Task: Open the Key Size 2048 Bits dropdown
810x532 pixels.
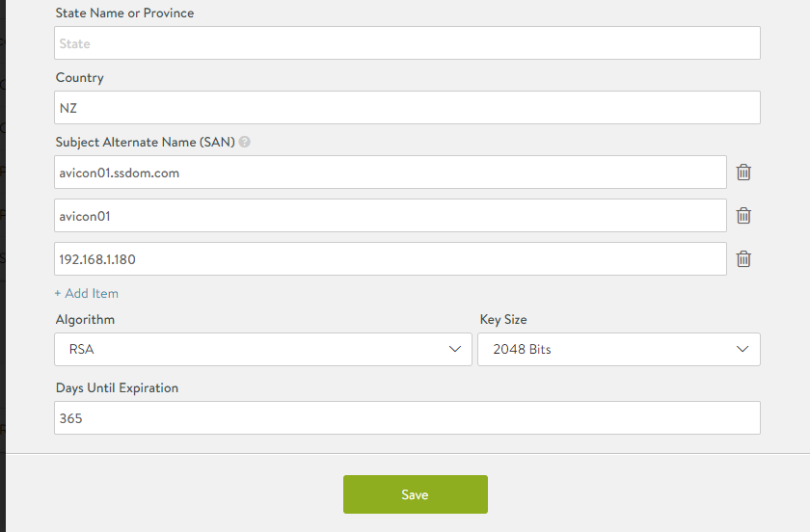Action: pyautogui.click(x=619, y=349)
